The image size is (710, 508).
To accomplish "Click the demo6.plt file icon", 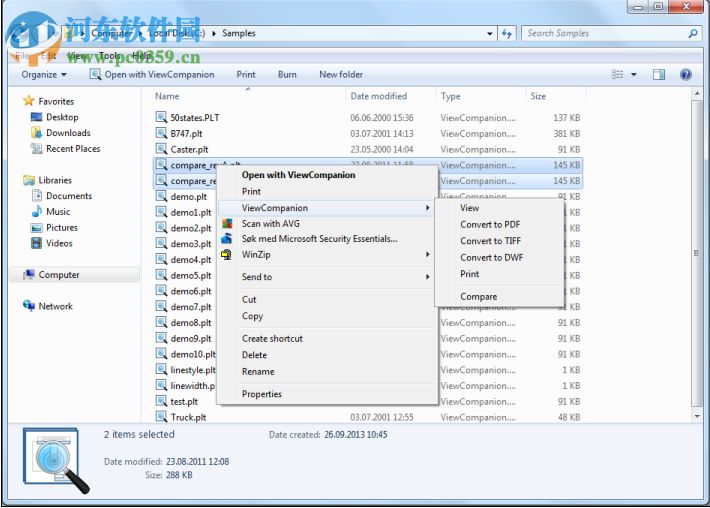I will pyautogui.click(x=161, y=291).
